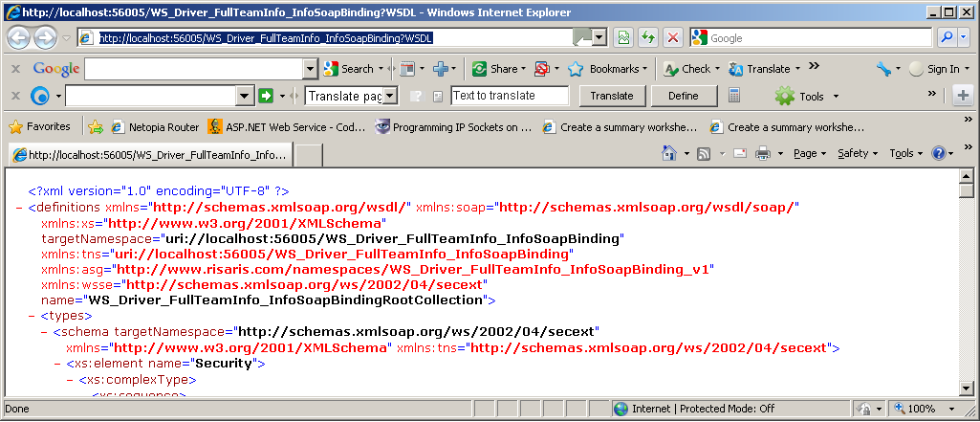The height and width of the screenshot is (422, 980).
Task: Open the Help question mark menu
Action: click(x=943, y=153)
